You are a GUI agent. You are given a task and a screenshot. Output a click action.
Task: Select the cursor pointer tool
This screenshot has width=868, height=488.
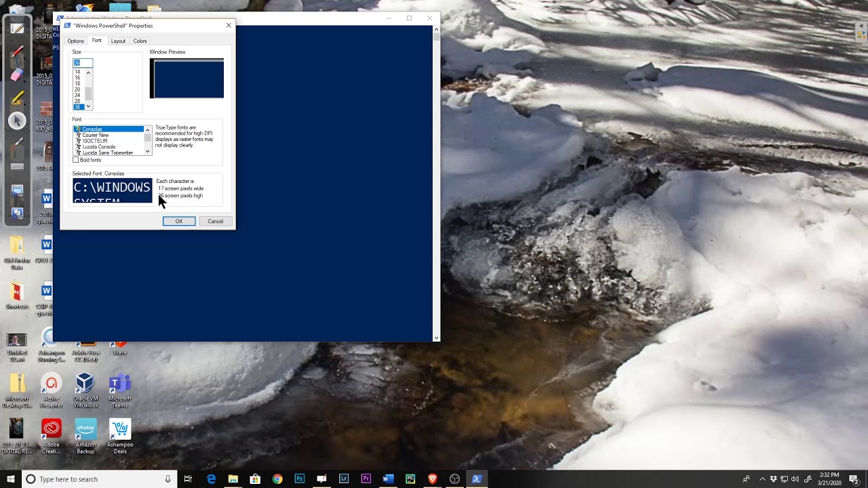tap(18, 121)
